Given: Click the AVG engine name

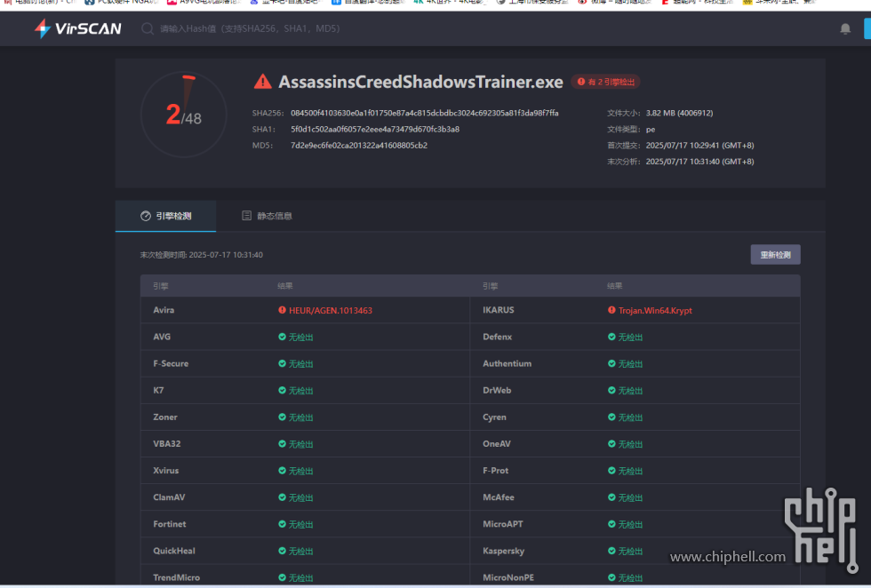Looking at the screenshot, I should pyautogui.click(x=162, y=337).
